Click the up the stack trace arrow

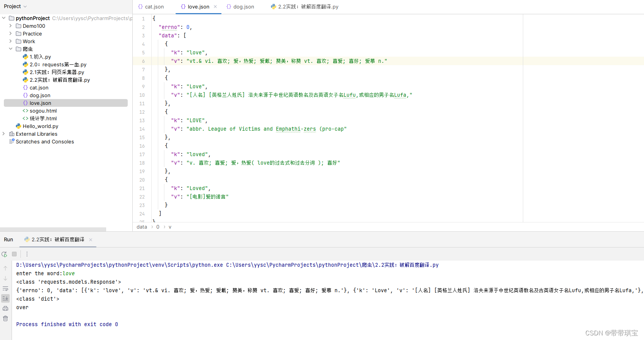click(5, 268)
